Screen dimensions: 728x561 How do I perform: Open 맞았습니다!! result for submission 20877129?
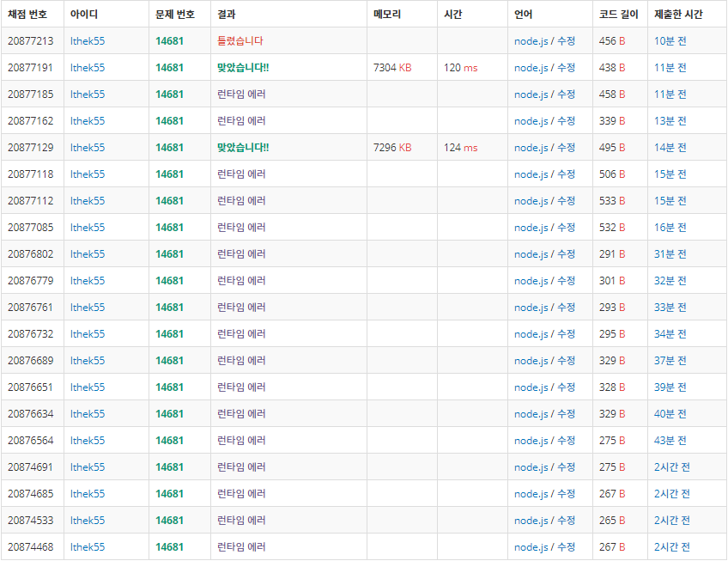[243, 148]
